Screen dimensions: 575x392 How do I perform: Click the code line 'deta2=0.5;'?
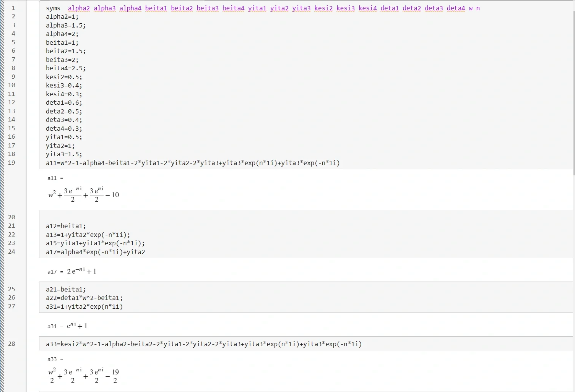64,112
